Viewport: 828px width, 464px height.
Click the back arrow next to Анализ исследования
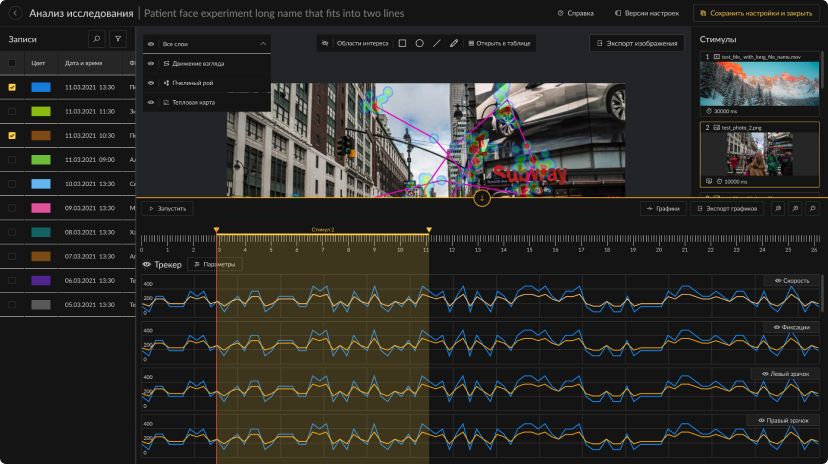15,14
